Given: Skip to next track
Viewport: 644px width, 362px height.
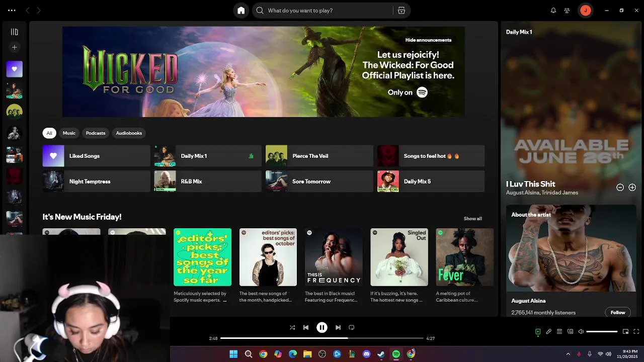Looking at the screenshot, I should click(338, 327).
